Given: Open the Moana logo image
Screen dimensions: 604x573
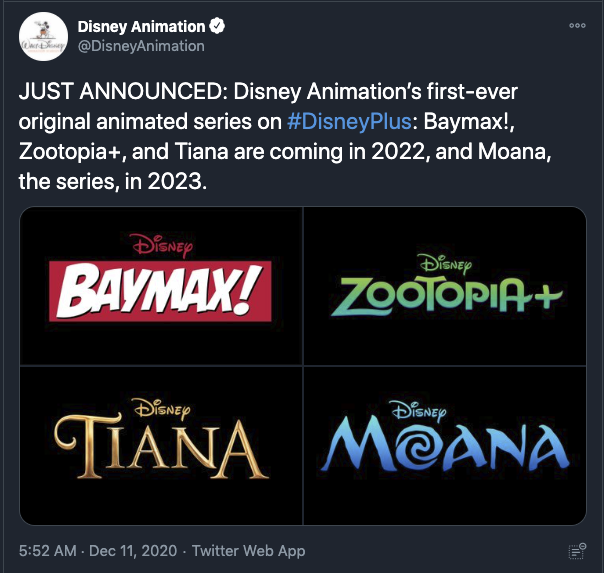Looking at the screenshot, I should click(445, 446).
